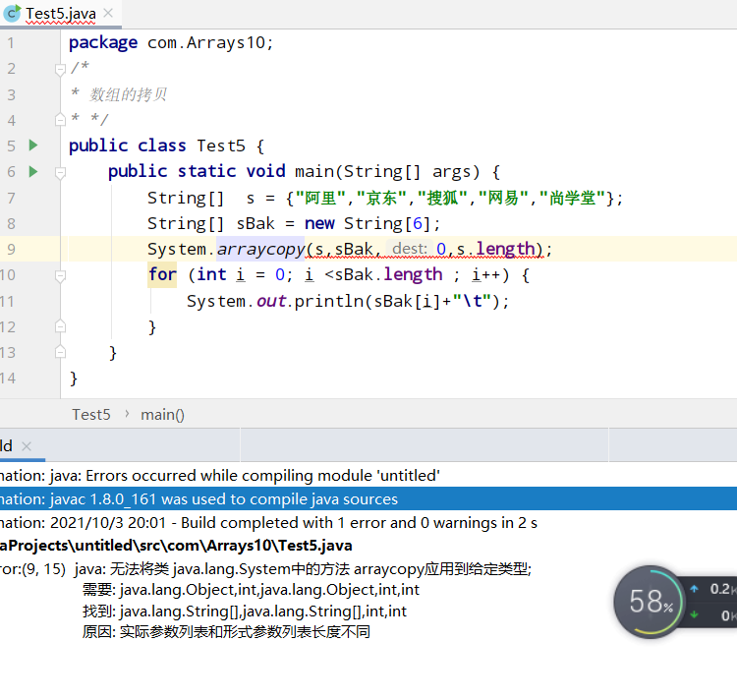Image resolution: width=737 pixels, height=700 pixels.
Task: Click main() in the breadcrumb bar
Action: [x=162, y=415]
